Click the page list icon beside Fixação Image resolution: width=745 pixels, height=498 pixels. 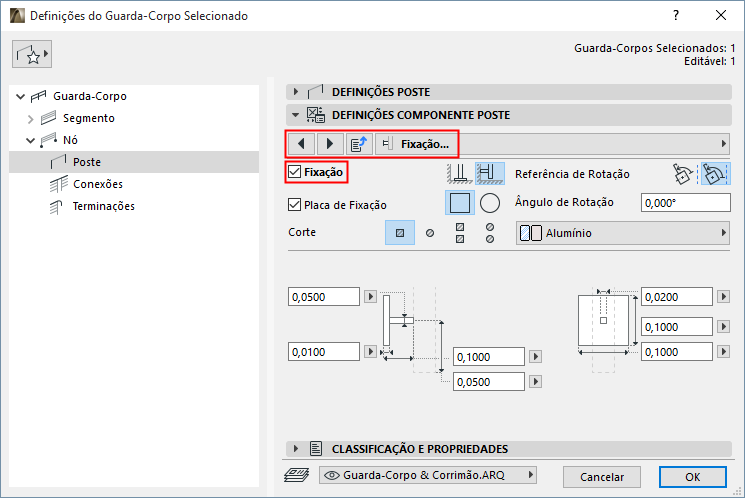(x=359, y=144)
